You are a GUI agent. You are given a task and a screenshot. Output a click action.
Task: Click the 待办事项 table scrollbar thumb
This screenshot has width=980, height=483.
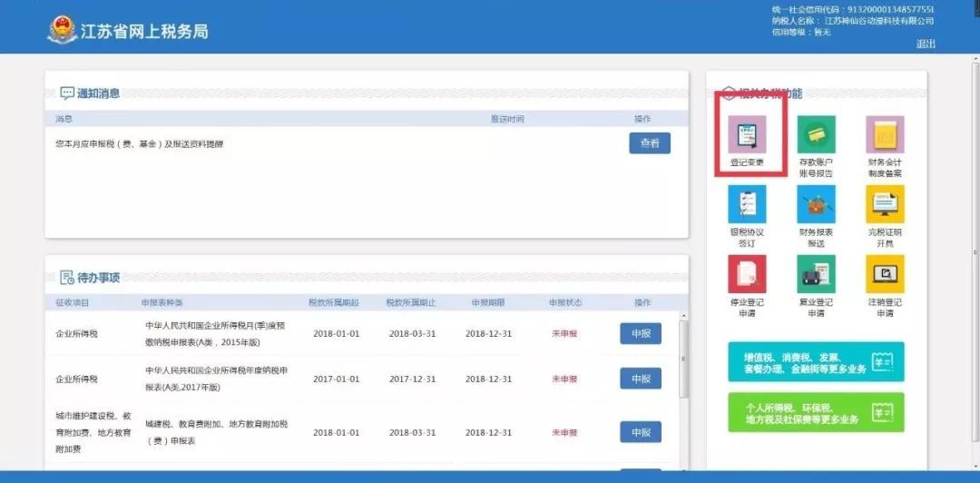pyautogui.click(x=683, y=360)
